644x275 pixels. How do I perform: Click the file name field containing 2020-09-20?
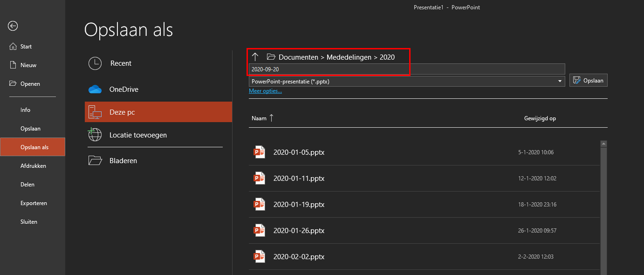[407, 69]
